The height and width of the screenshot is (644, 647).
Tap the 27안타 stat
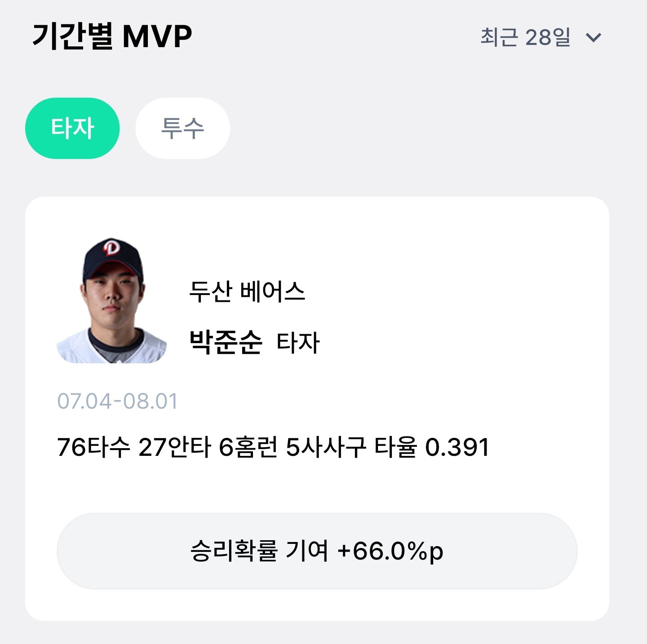click(174, 447)
